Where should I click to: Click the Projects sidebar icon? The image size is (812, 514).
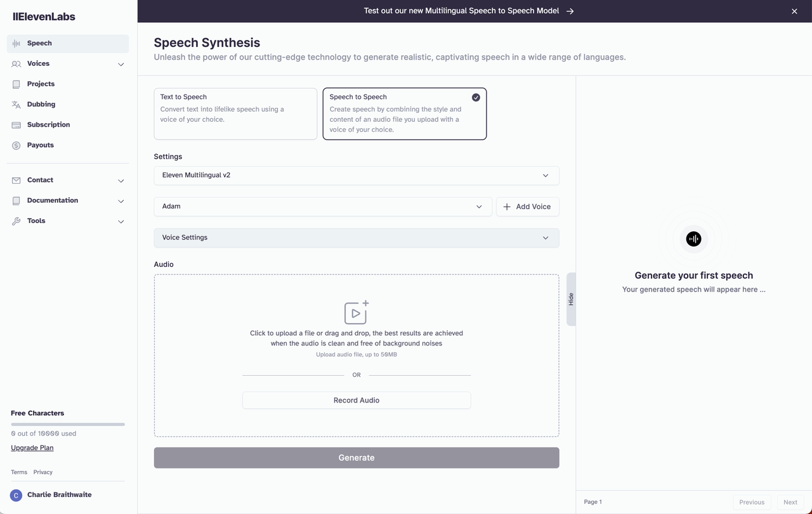(x=15, y=84)
